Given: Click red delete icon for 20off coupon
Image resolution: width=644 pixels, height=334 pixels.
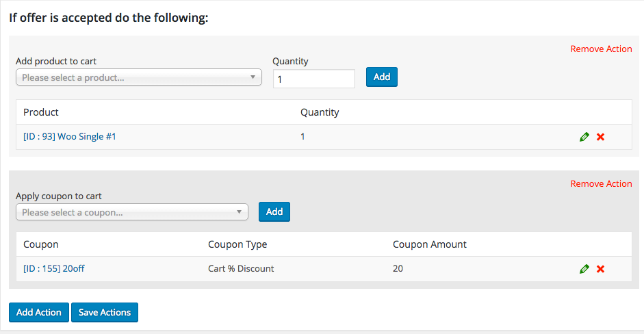Looking at the screenshot, I should [600, 269].
